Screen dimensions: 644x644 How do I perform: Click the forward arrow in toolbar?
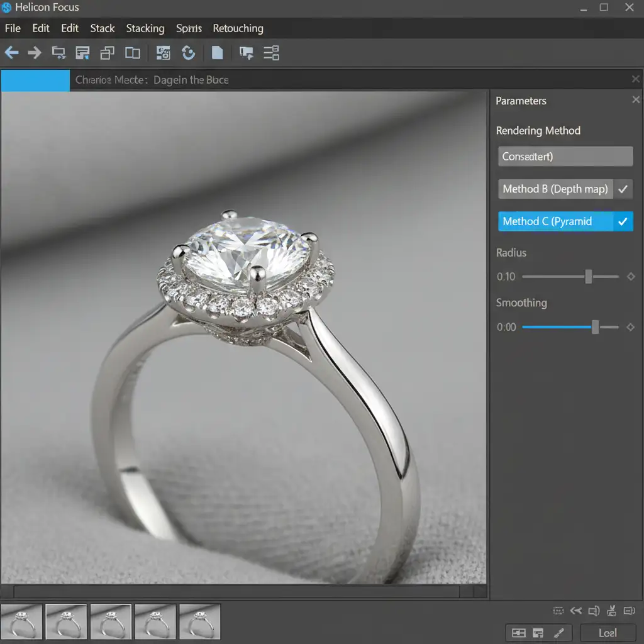coord(35,53)
